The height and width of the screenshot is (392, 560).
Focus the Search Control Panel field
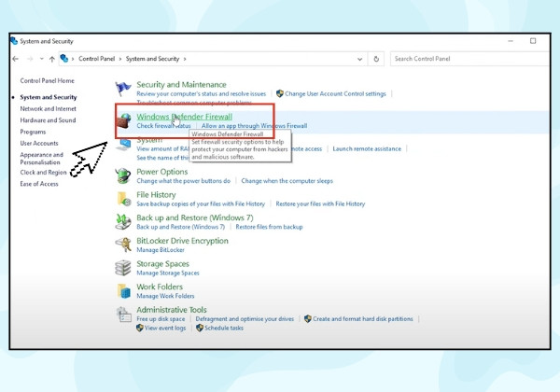pyautogui.click(x=469, y=59)
